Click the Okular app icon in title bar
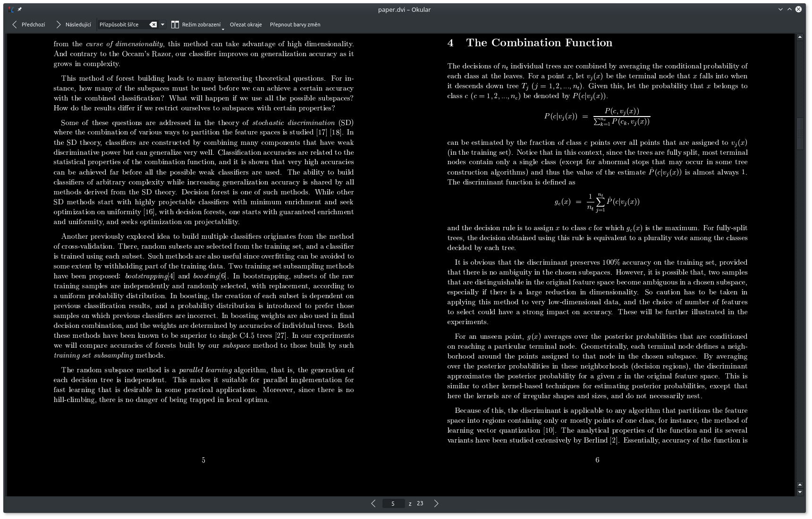Screen dimensions: 812x519 pos(11,9)
